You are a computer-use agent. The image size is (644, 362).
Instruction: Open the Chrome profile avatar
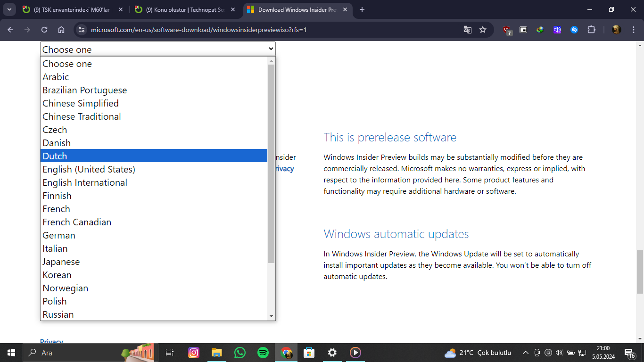click(x=616, y=30)
